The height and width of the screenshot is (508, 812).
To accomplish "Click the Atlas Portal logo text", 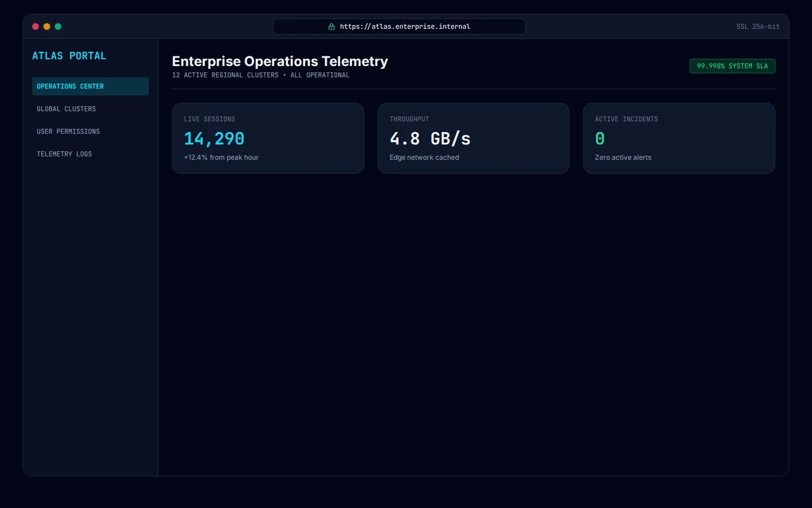I will pyautogui.click(x=69, y=56).
